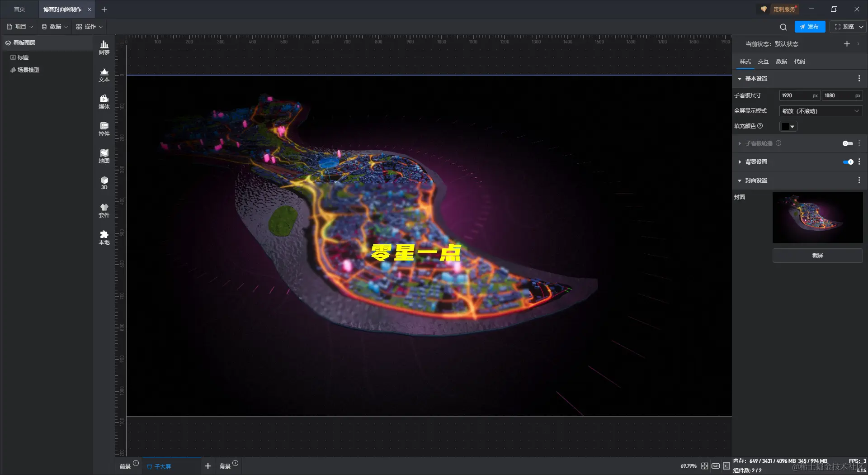
Task: Open the 图表 (chart) component panel
Action: 104,47
